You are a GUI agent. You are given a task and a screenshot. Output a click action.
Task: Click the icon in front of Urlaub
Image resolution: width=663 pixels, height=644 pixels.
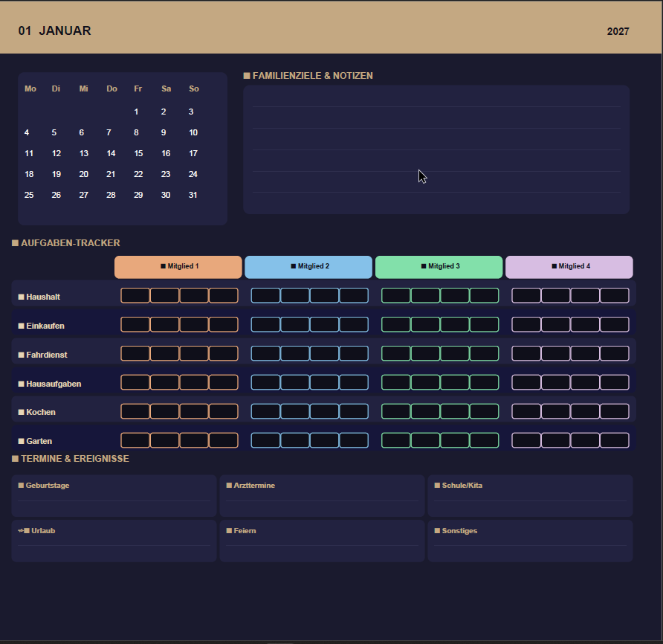tap(24, 531)
